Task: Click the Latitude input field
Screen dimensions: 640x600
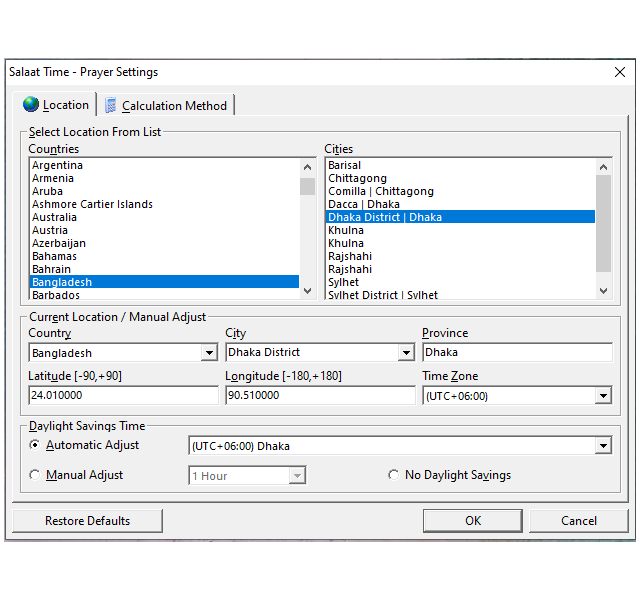Action: 123,396
